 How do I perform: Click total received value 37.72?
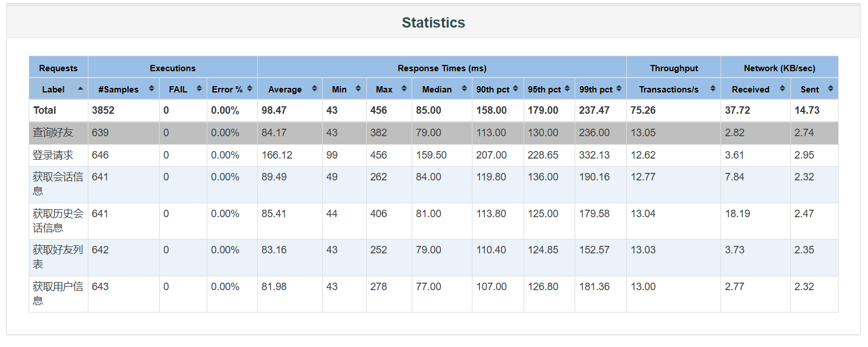[738, 110]
